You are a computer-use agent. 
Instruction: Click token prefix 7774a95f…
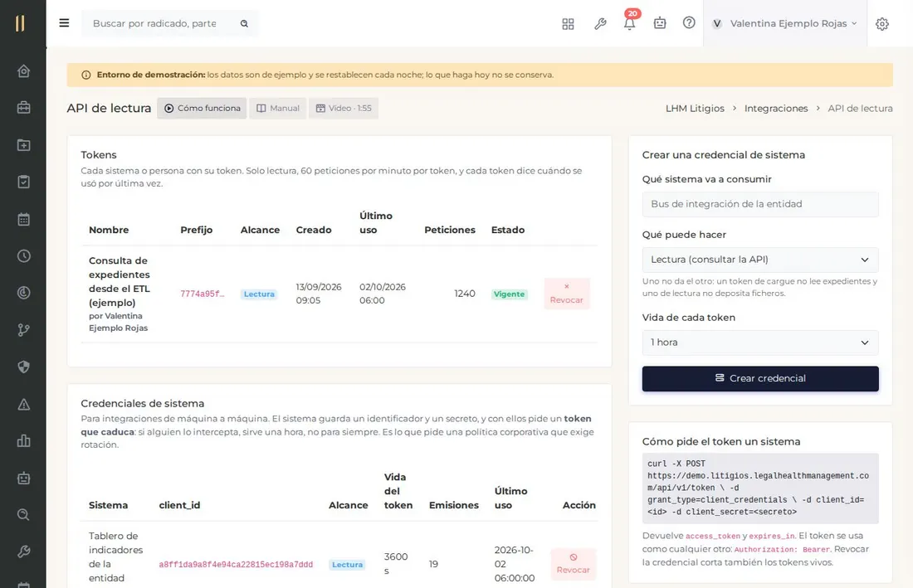(x=202, y=294)
